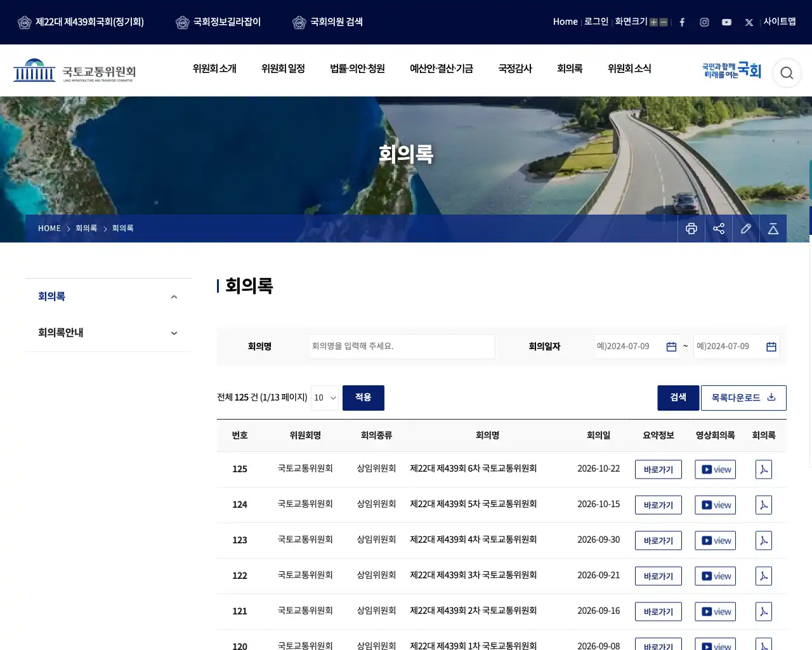The image size is (812, 650).
Task: Open the PDF minutes for row 125
Action: [764, 470]
